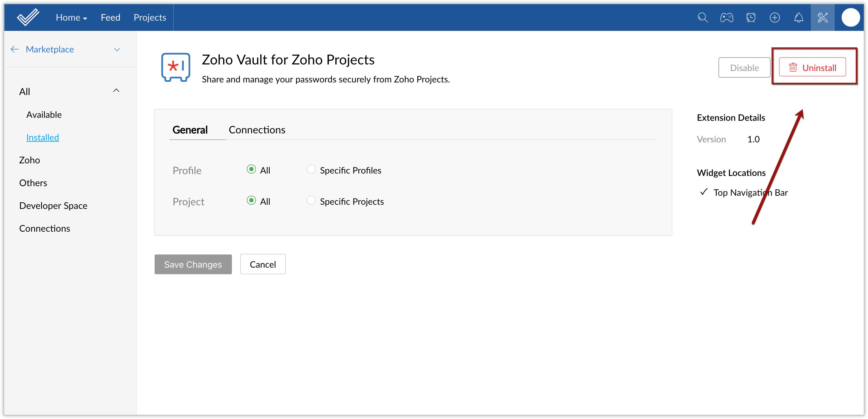Click the back arrow beside Marketplace
Viewport: 868px width, 419px height.
pos(14,49)
